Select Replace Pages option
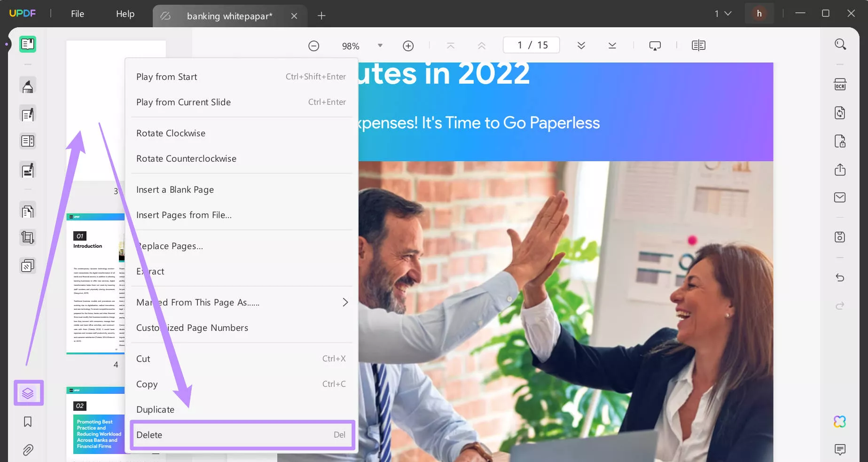The image size is (868, 462). click(242, 246)
